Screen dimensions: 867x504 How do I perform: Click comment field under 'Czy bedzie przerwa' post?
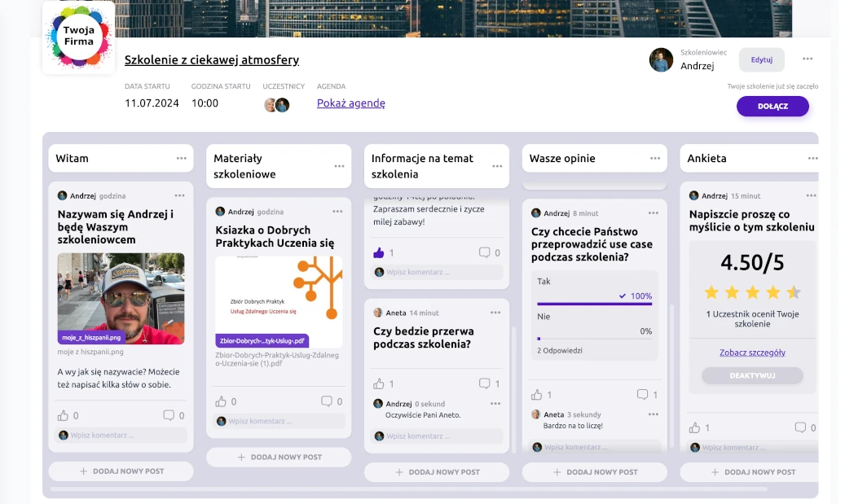tap(437, 436)
